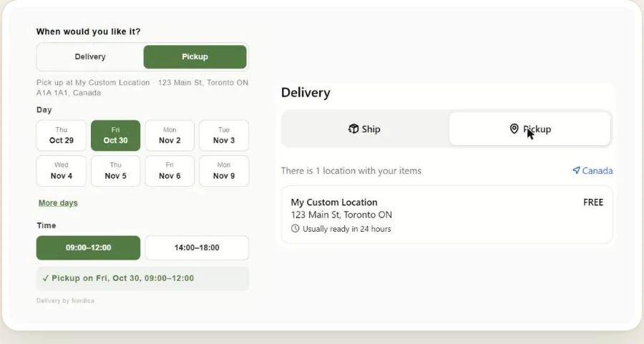The height and width of the screenshot is (344, 644).
Task: Pick Mon Nov 2 as day
Action: [x=170, y=135]
